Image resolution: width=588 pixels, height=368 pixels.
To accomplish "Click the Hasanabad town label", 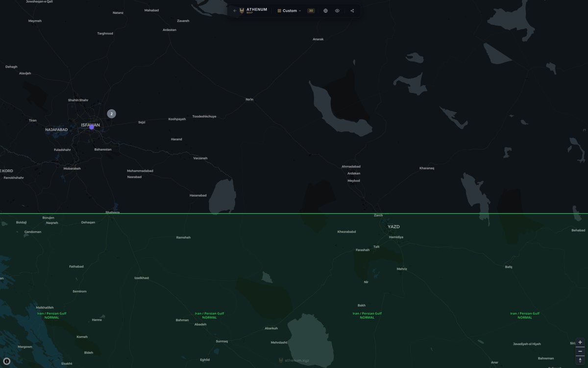I will coord(198,195).
